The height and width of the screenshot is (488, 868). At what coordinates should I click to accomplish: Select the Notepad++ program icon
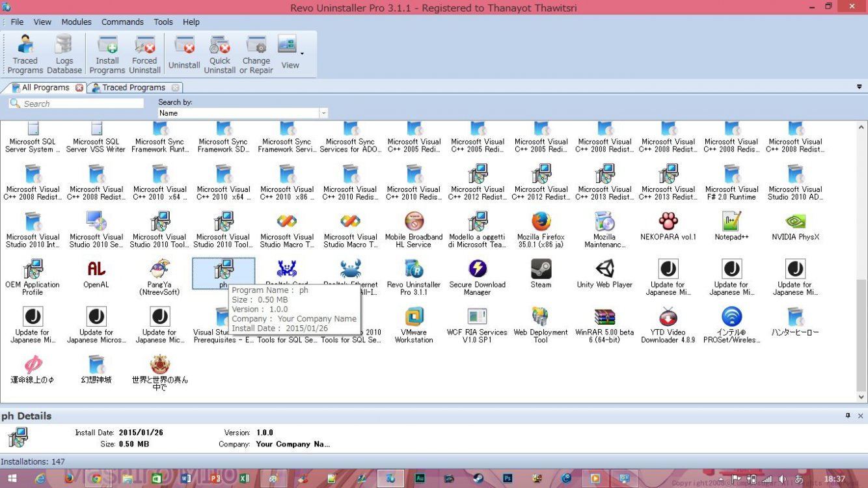[x=731, y=221]
